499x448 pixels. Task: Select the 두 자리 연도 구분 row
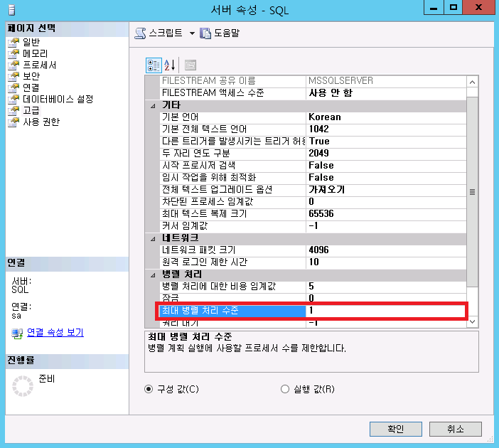(313, 154)
